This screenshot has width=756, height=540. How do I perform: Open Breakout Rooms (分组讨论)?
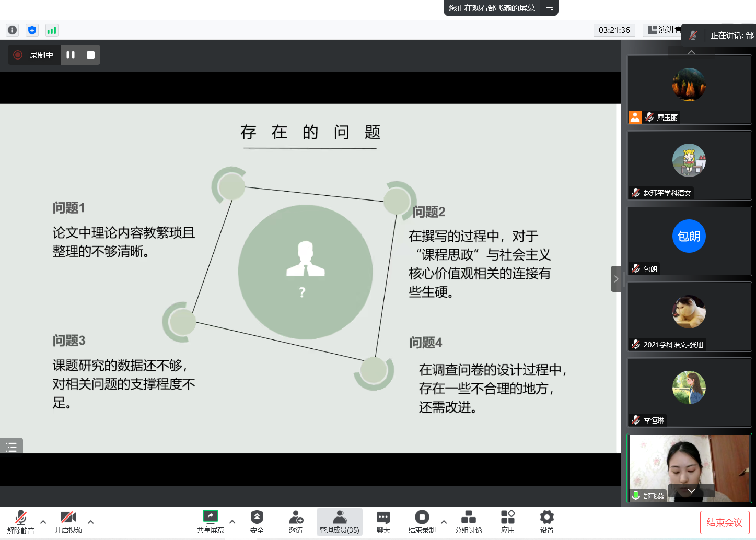(x=468, y=522)
